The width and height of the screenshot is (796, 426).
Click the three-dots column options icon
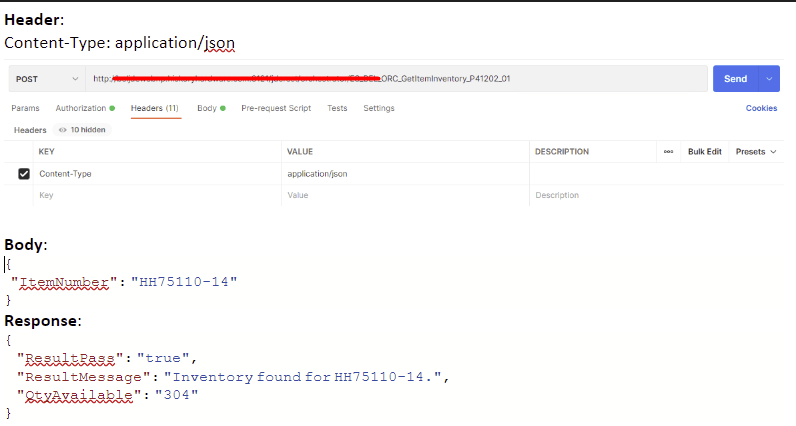click(x=667, y=152)
